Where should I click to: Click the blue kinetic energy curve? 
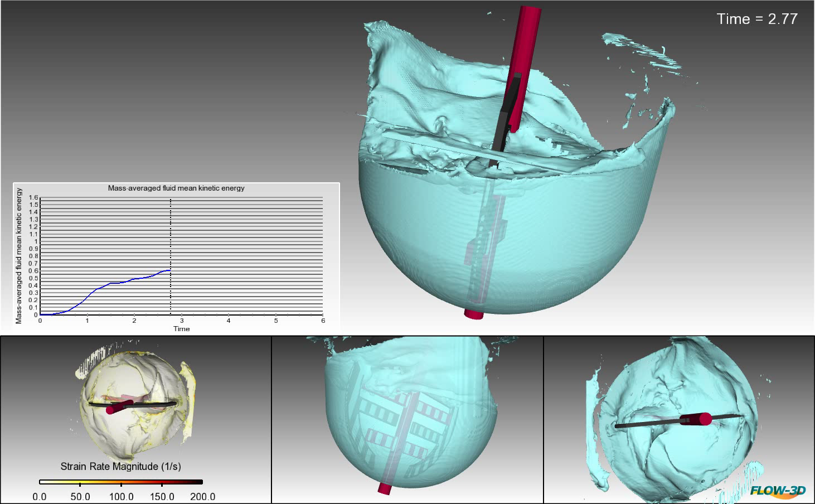[x=111, y=285]
